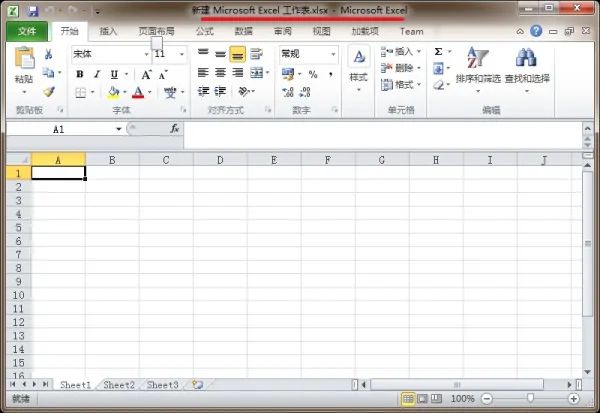
Task: Click the Help question mark button
Action: coord(536,31)
